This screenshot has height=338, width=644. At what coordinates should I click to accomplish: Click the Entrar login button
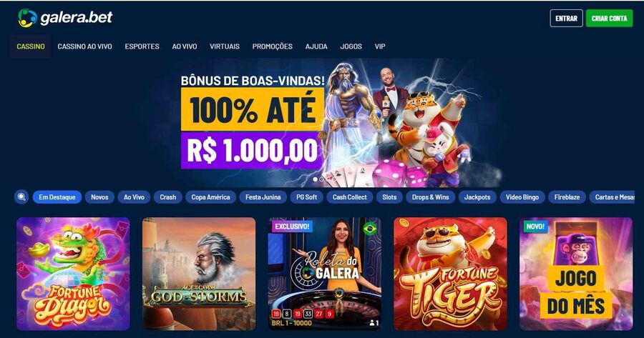pyautogui.click(x=567, y=19)
